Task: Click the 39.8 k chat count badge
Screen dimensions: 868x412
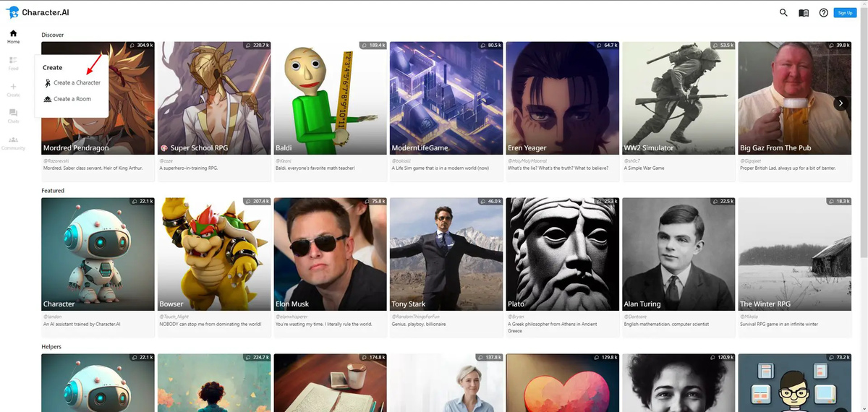Action: 840,45
